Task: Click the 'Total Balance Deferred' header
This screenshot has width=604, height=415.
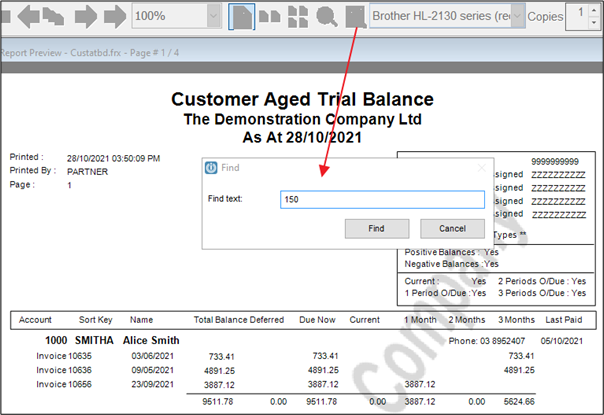Action: pos(239,320)
